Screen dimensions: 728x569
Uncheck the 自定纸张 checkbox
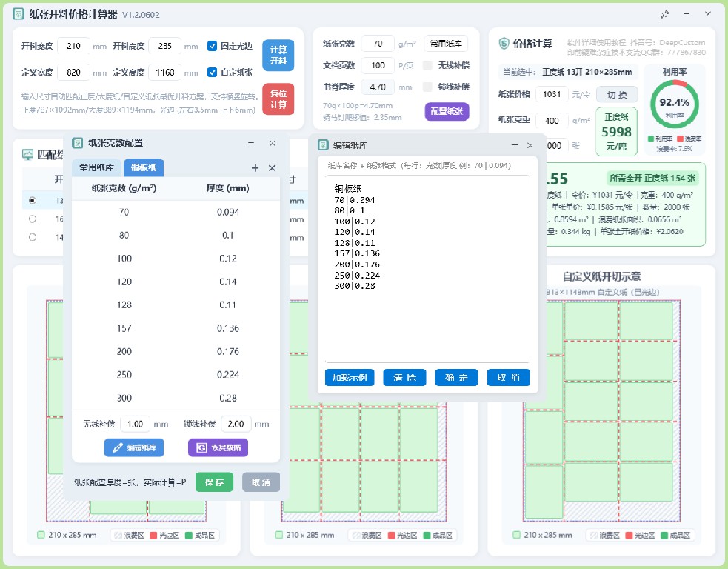212,72
